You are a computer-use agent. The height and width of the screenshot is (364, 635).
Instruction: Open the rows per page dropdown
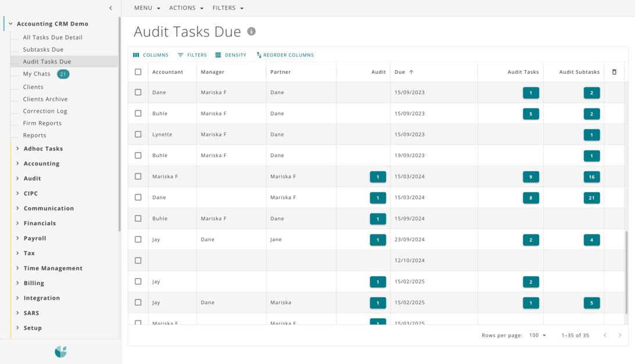537,336
